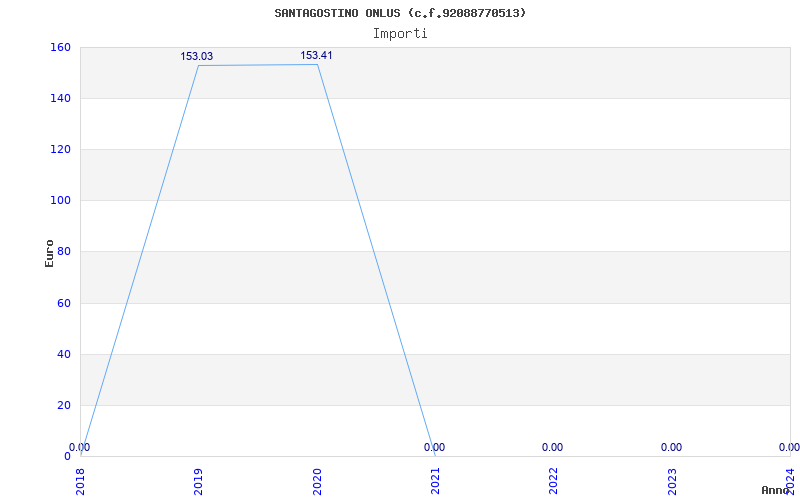The image size is (800, 500).
Task: Click the 2021 year axis label
Action: (x=435, y=481)
